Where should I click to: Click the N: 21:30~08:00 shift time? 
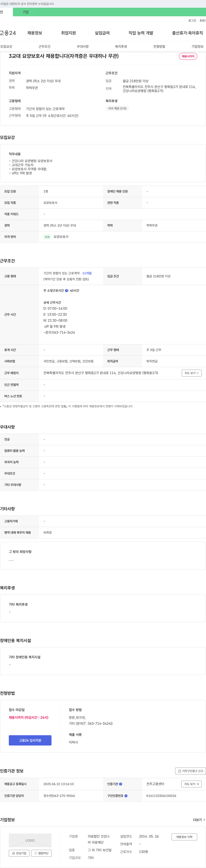(55, 320)
